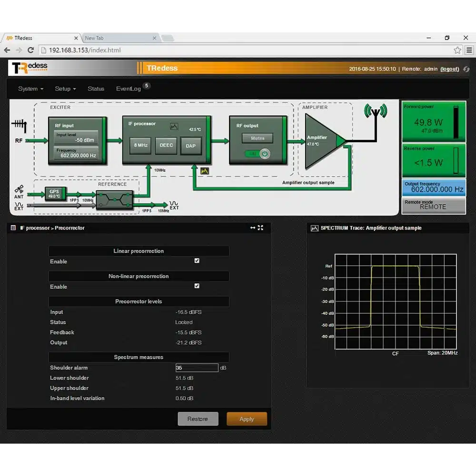Click the Frequency 602.000.000 Hz field
Image resolution: width=476 pixels, height=476 pixels.
[76, 153]
